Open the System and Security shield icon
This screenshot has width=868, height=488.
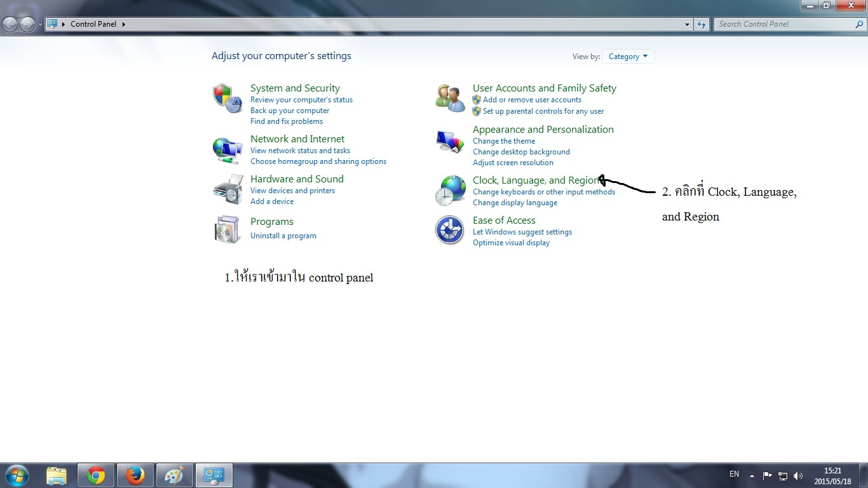coord(227,98)
